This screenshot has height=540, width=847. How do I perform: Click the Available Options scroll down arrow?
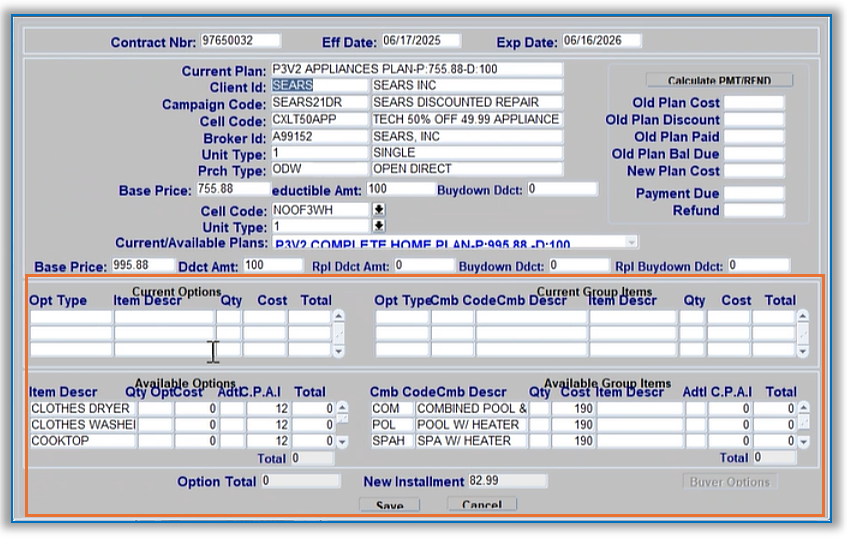tap(342, 442)
